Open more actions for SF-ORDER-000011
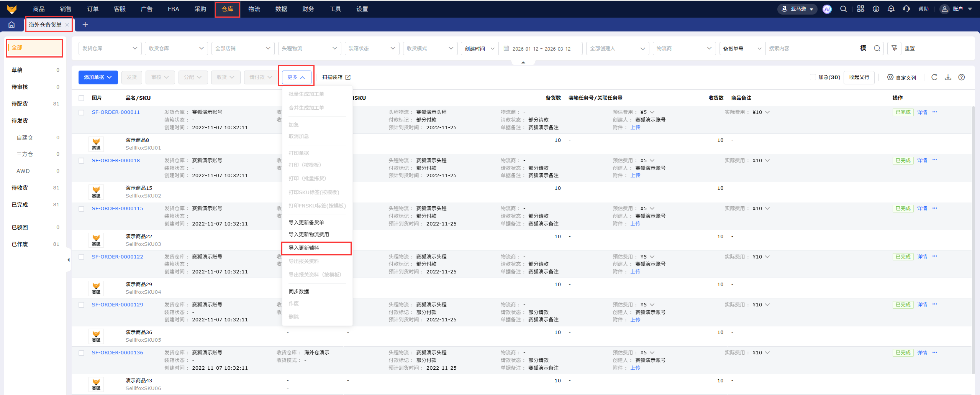The height and width of the screenshot is (395, 980). [934, 112]
